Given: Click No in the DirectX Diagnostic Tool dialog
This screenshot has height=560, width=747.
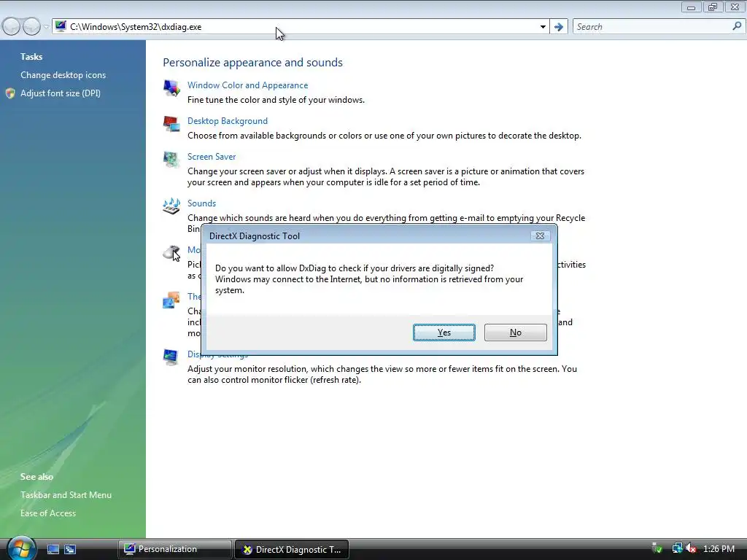Looking at the screenshot, I should pyautogui.click(x=516, y=332).
